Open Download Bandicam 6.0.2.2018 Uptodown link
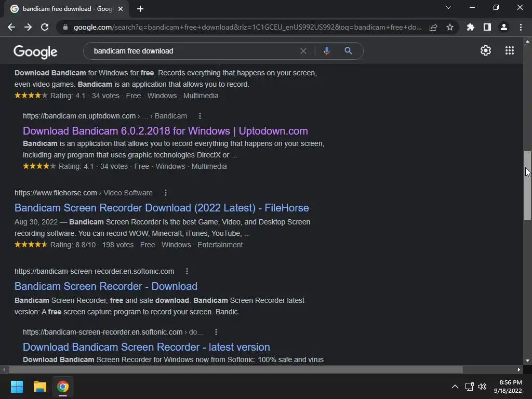Screen dimensions: 532x399 click(x=165, y=131)
